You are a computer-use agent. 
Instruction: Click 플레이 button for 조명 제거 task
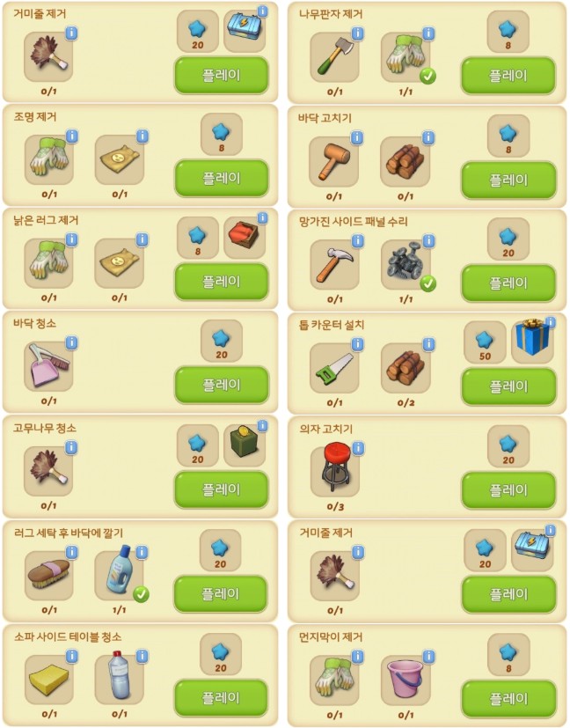222,179
